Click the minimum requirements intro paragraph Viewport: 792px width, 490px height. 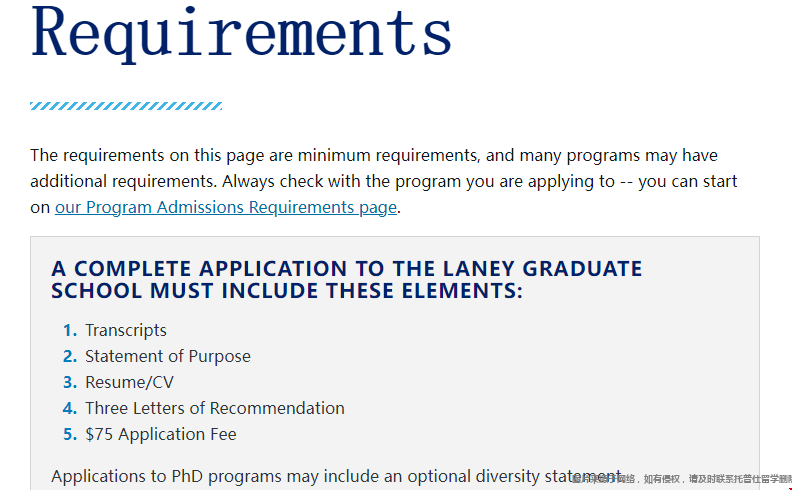point(384,181)
